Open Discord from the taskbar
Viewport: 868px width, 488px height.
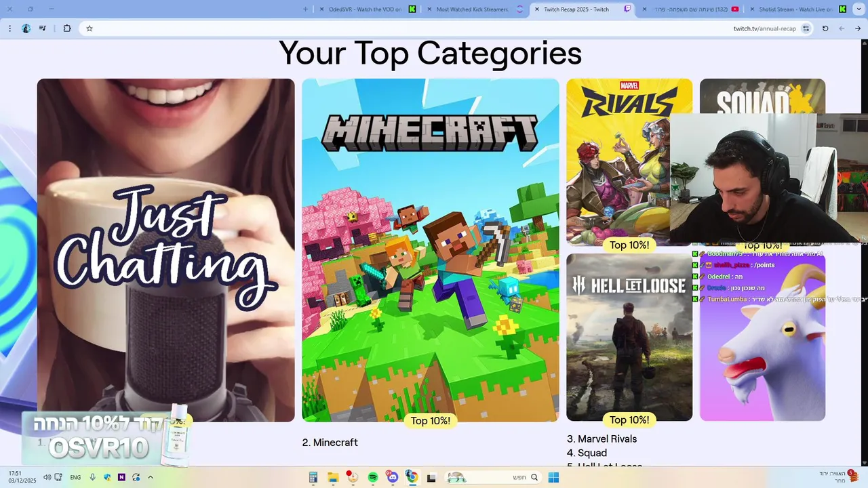tap(392, 477)
